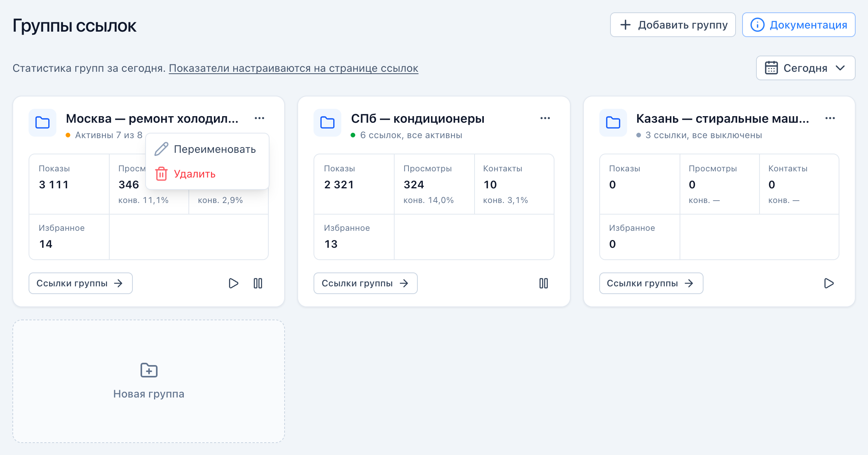Click the Избранное value 13
Viewport: 868px width, 455px height.
pyautogui.click(x=331, y=244)
